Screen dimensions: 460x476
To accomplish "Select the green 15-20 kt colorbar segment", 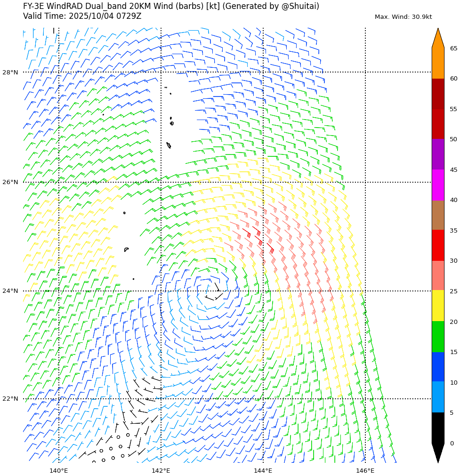I will [438, 336].
